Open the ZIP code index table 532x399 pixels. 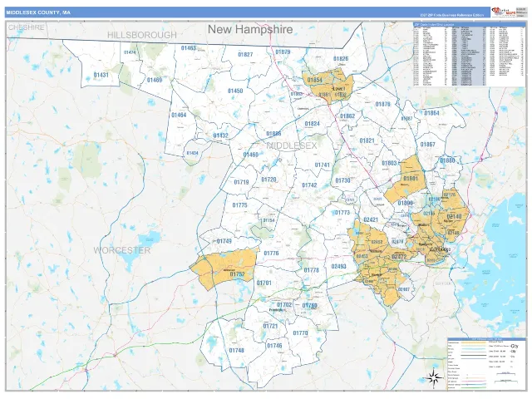(469, 54)
